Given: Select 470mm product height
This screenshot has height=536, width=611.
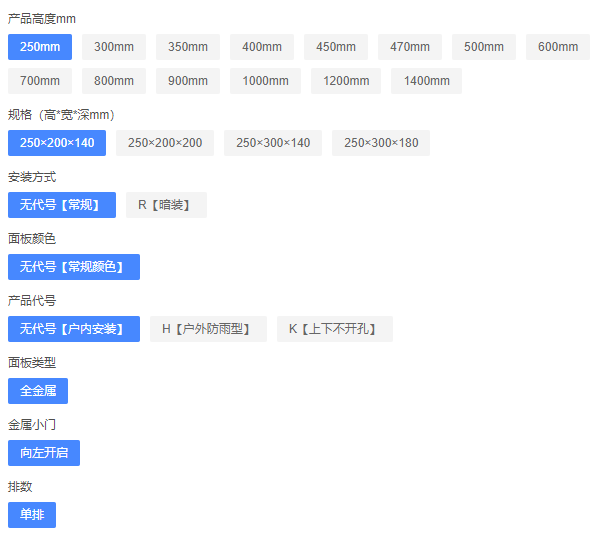Looking at the screenshot, I should tap(410, 47).
